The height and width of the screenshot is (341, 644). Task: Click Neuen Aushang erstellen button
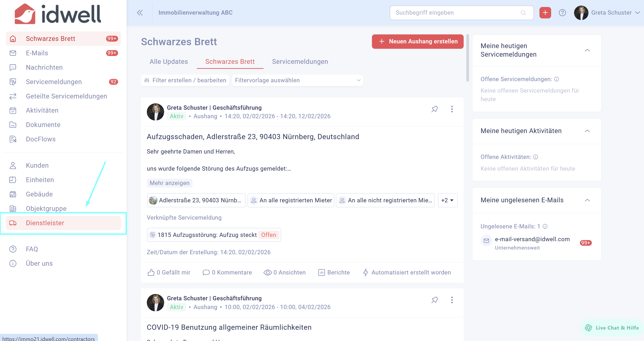click(x=418, y=42)
